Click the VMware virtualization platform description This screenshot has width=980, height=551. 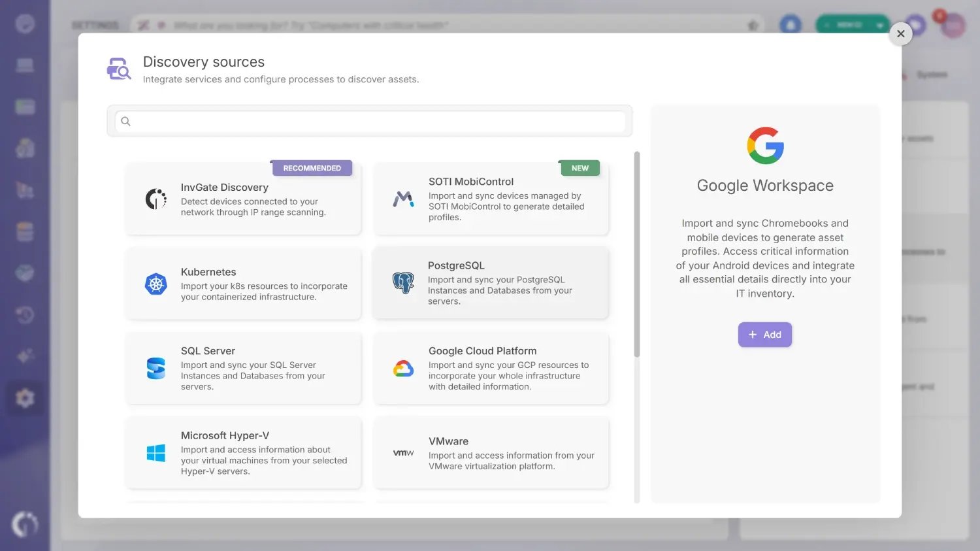[512, 461]
